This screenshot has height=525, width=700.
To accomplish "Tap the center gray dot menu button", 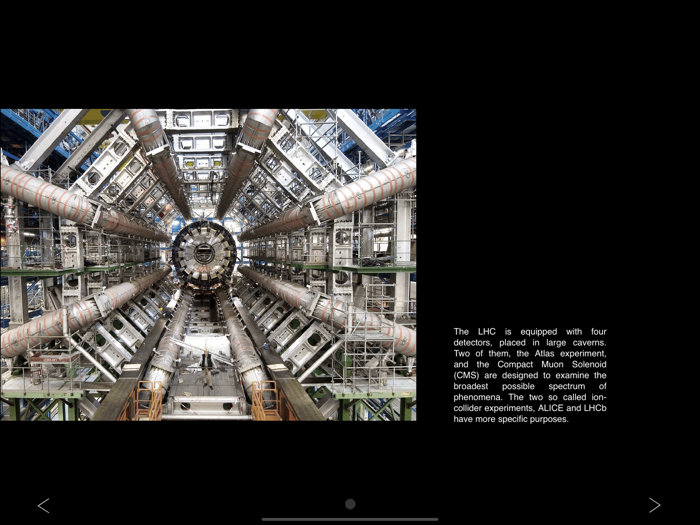I will (x=350, y=504).
